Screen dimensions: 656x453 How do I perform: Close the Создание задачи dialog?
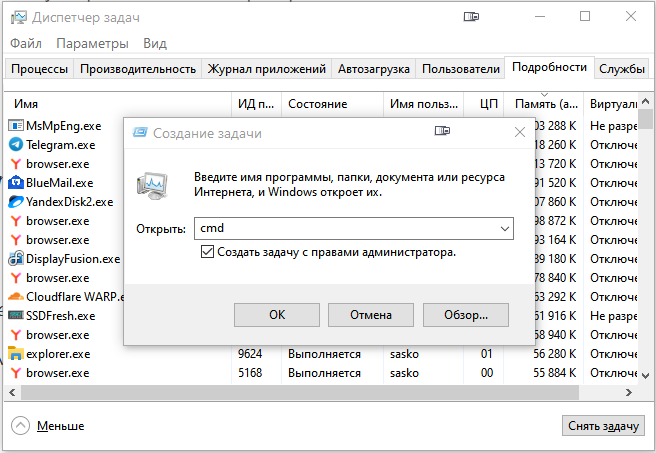[x=520, y=132]
